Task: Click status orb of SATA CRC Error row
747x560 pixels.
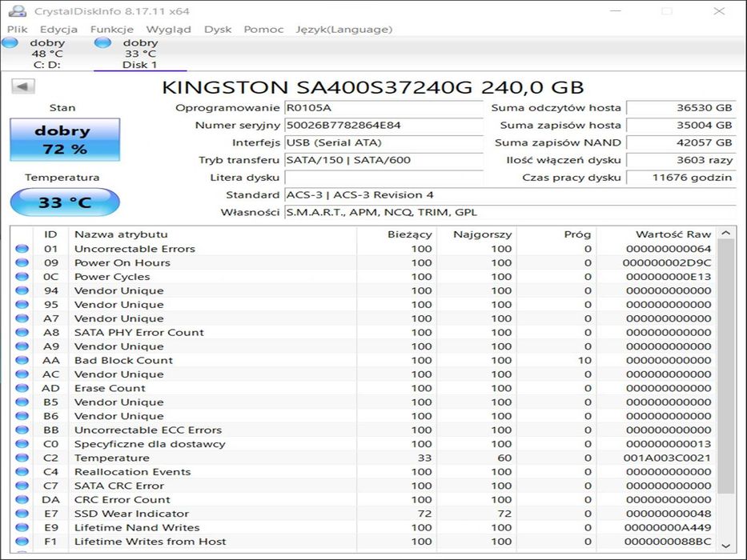Action: tap(22, 486)
